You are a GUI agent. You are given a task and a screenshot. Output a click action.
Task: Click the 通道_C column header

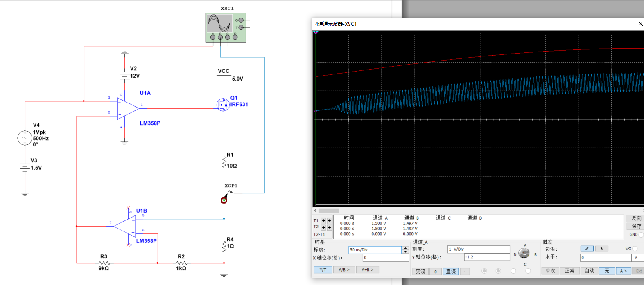pos(443,218)
